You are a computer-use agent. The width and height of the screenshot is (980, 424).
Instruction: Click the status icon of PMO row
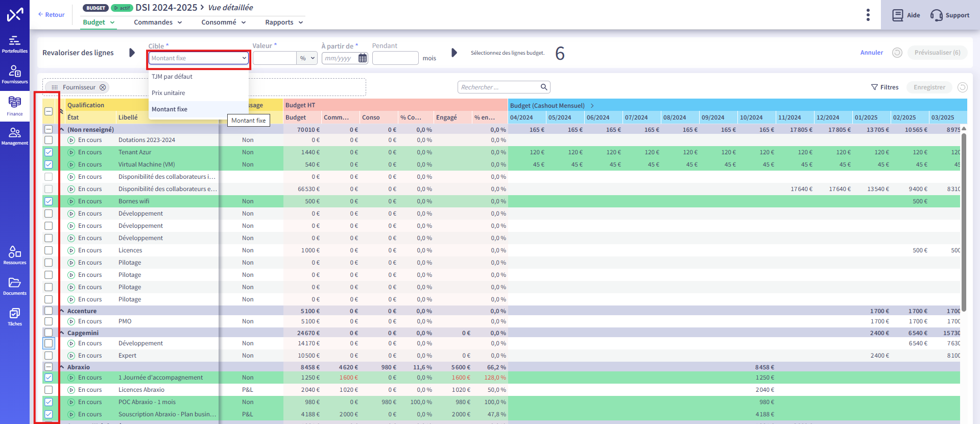pos(71,321)
